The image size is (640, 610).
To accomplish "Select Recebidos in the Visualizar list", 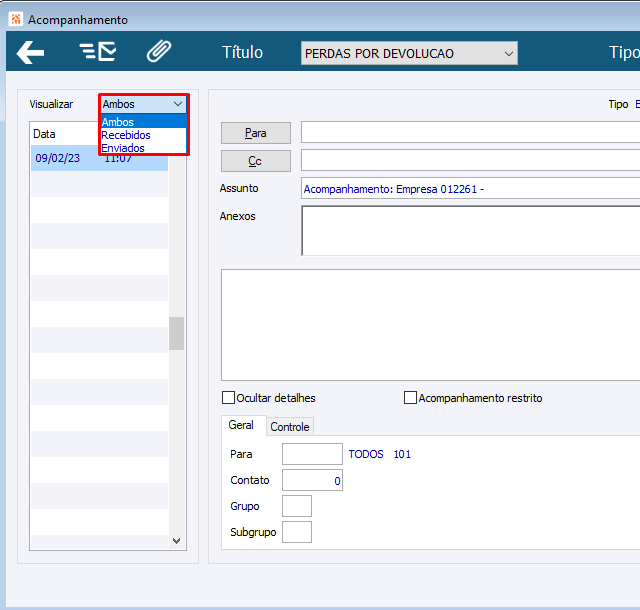I will 143,135.
